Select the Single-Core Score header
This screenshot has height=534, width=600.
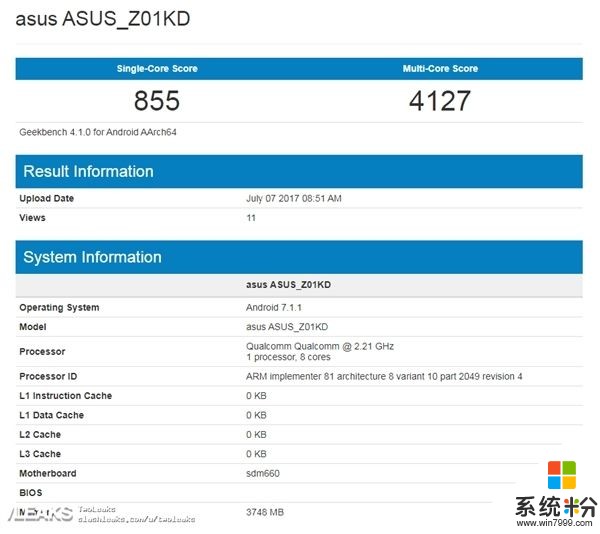click(x=157, y=68)
